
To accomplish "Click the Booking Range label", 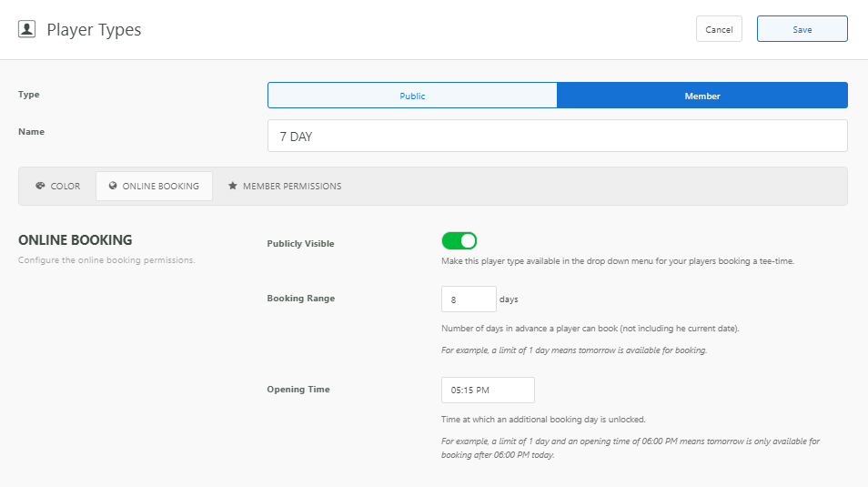I will 300,299.
